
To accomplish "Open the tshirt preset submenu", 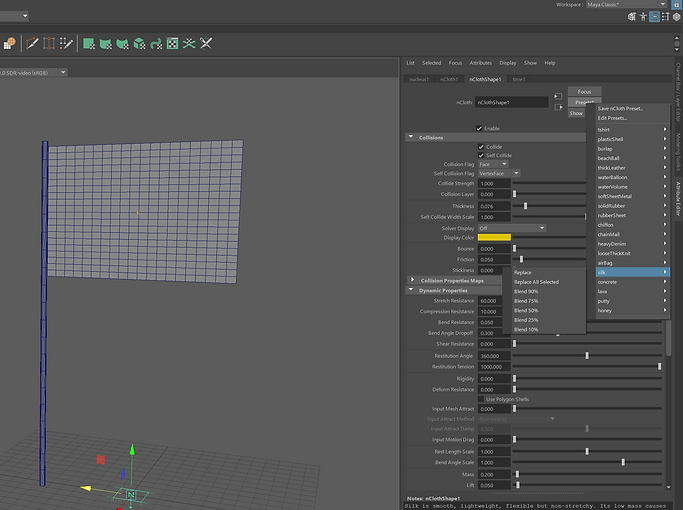I will click(632, 129).
